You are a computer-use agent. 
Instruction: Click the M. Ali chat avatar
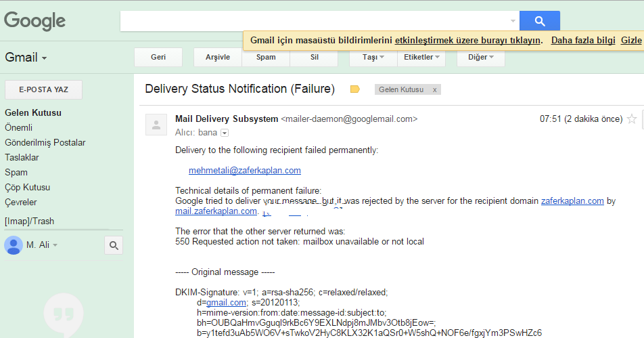tap(13, 245)
